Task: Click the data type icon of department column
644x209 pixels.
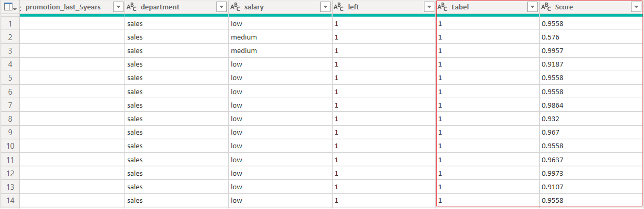Action: (132, 7)
